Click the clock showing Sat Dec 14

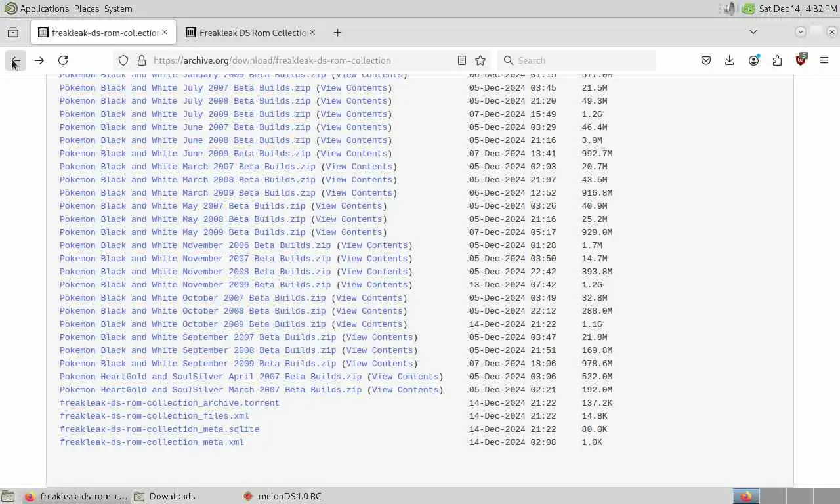point(797,9)
